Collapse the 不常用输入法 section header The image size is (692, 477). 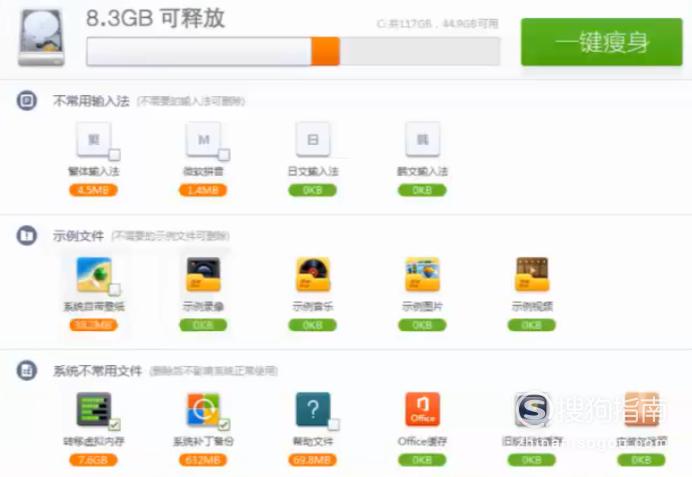(28, 101)
